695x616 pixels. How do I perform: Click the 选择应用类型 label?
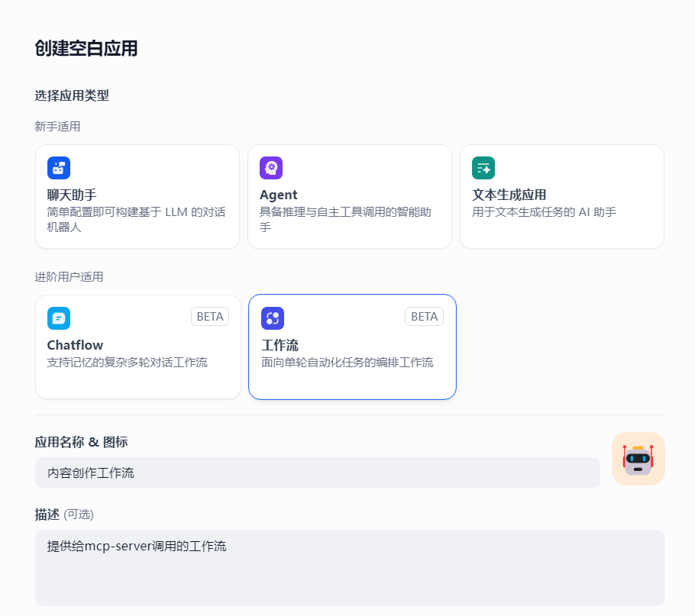pos(72,95)
